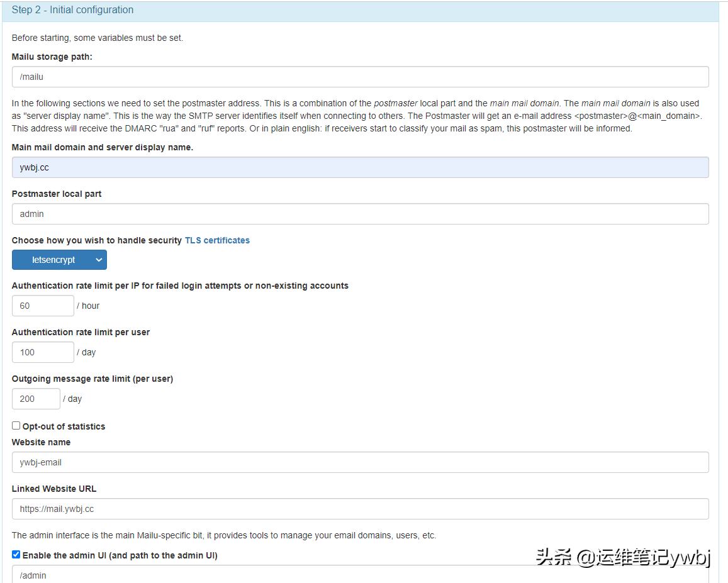Click the 'Website name' label
The width and height of the screenshot is (728, 583).
pos(41,442)
